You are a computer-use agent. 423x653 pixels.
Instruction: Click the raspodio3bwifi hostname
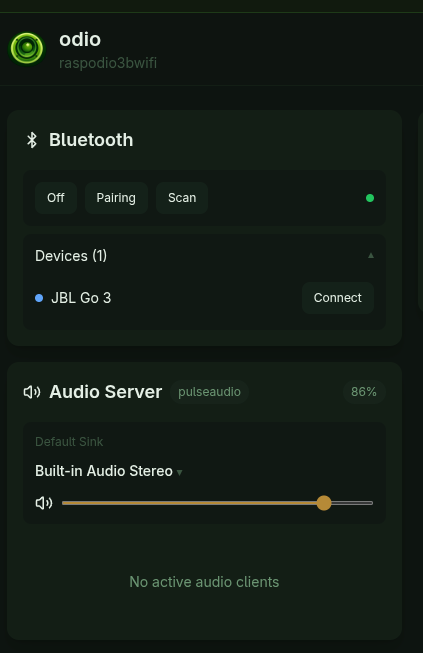pos(108,63)
